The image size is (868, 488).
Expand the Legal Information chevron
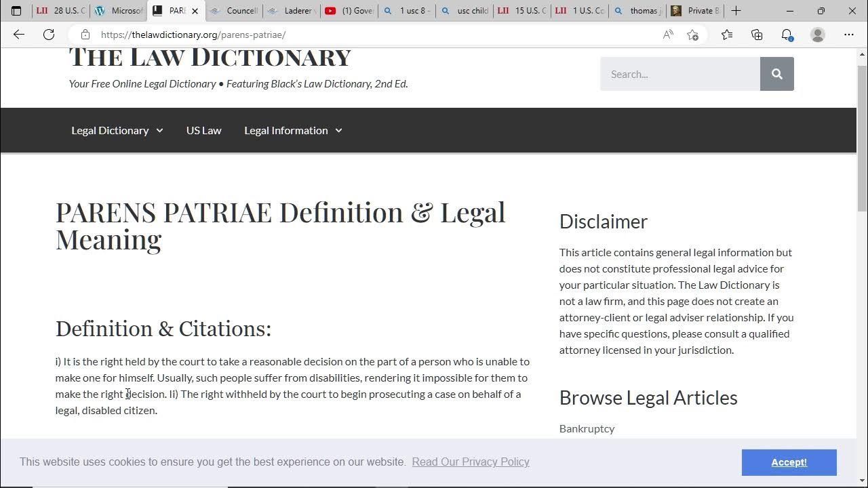338,131
